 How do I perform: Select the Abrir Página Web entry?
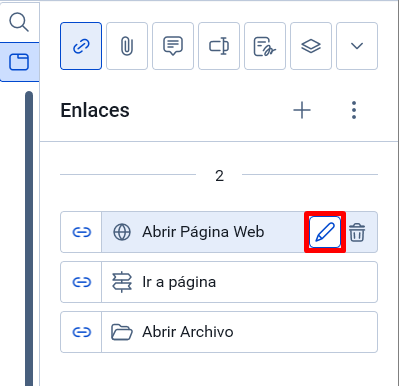coord(203,232)
